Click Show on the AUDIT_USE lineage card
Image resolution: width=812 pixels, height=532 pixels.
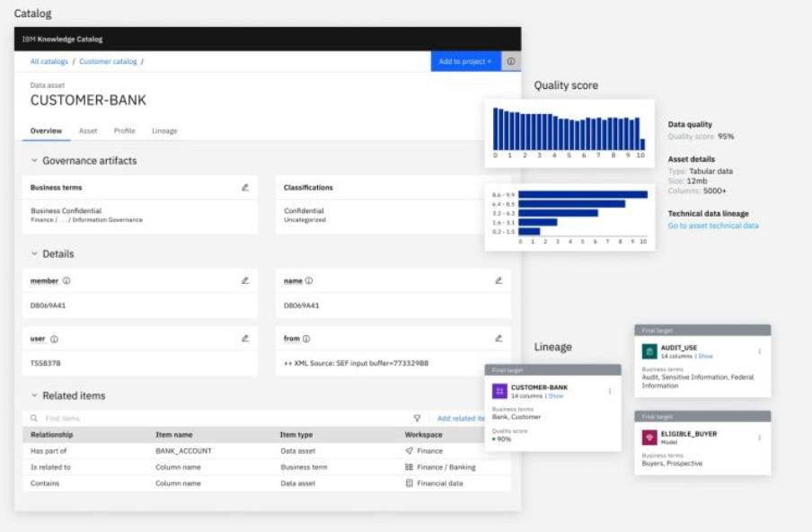tap(705, 357)
